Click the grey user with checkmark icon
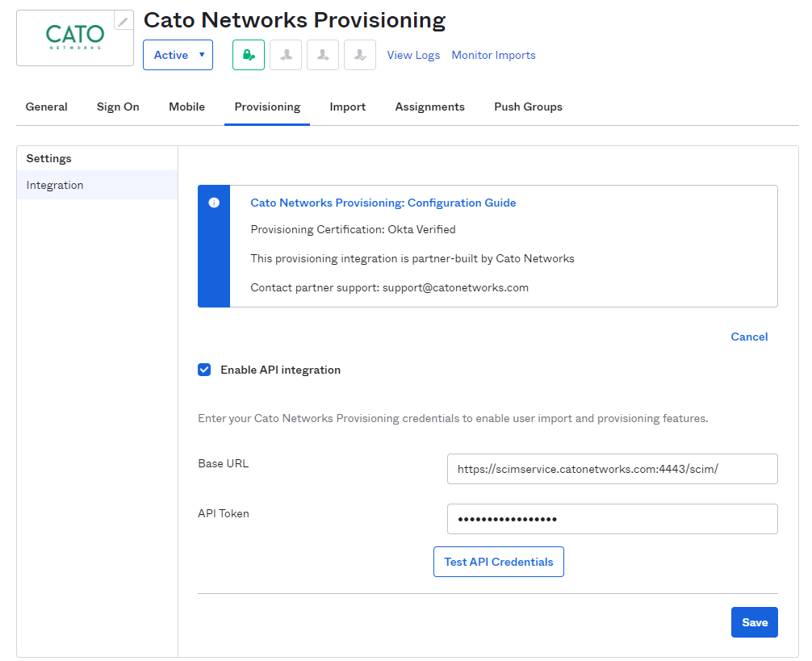The image size is (812, 661). point(360,55)
